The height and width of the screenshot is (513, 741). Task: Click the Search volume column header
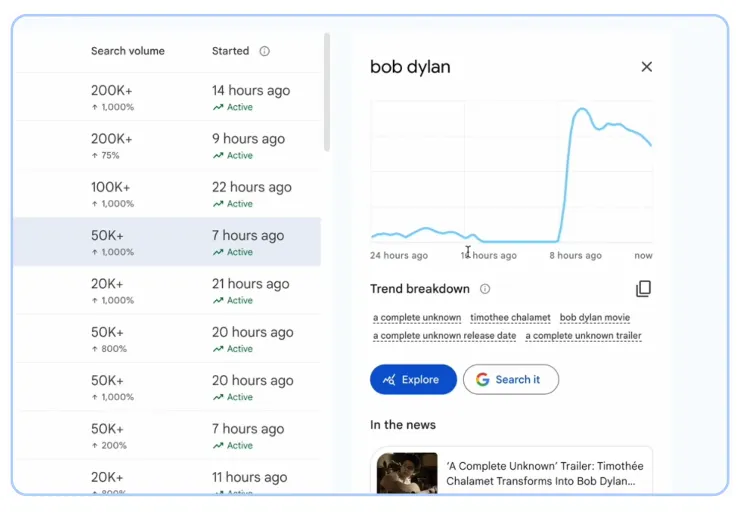(x=128, y=51)
